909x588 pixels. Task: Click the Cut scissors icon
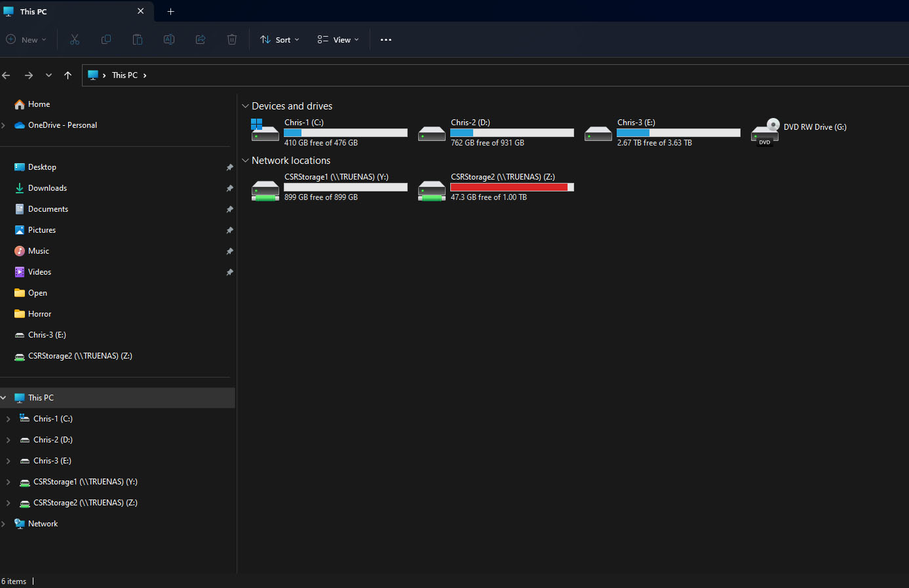[75, 40]
